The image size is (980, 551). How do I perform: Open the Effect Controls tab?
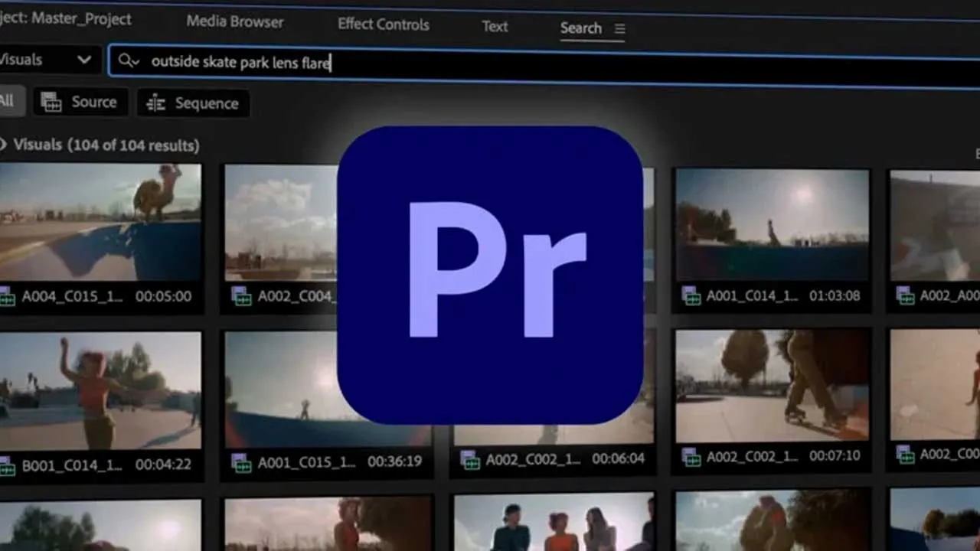[384, 24]
